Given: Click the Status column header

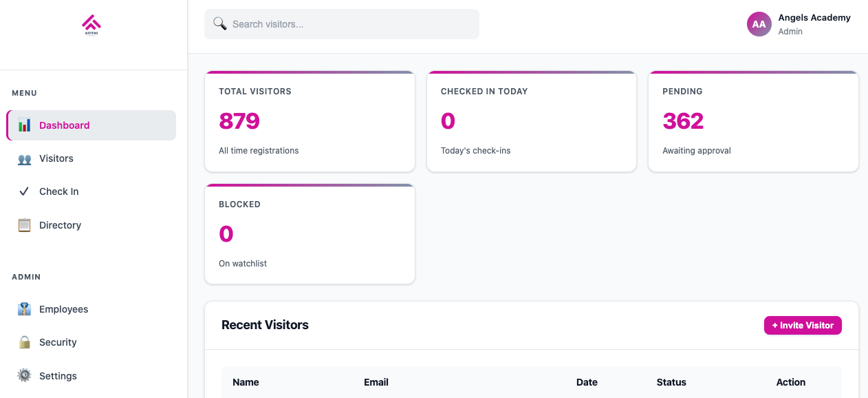Looking at the screenshot, I should click(671, 382).
